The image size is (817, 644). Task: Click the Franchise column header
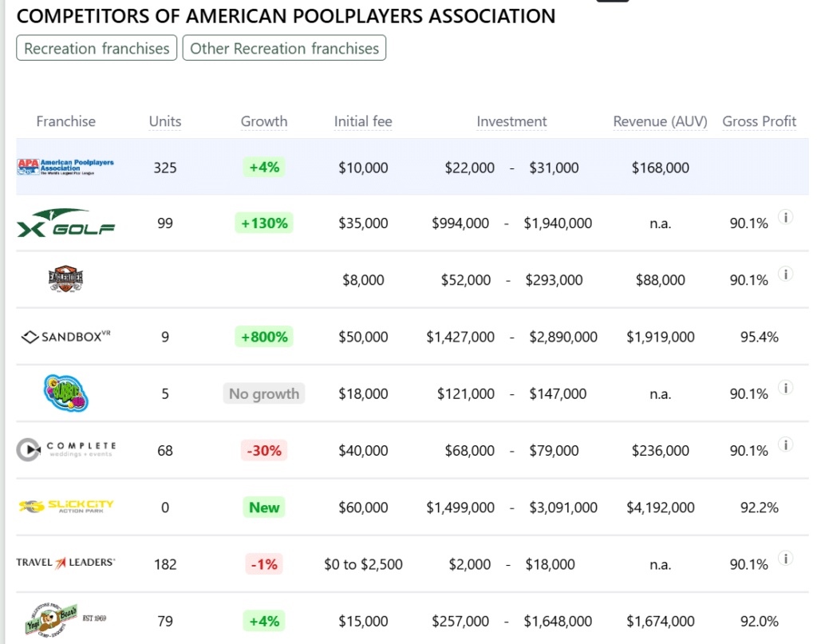[x=65, y=121]
